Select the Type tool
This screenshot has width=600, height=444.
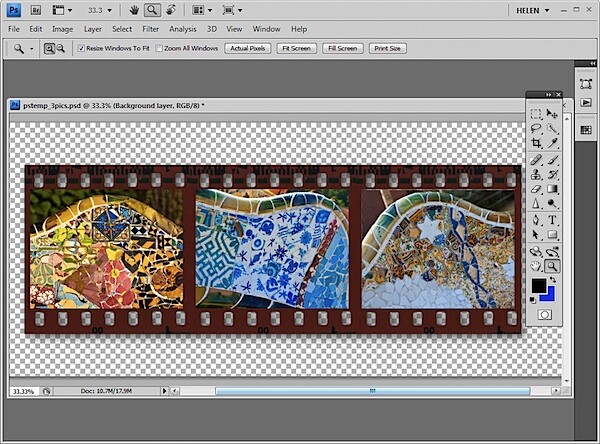coord(552,220)
